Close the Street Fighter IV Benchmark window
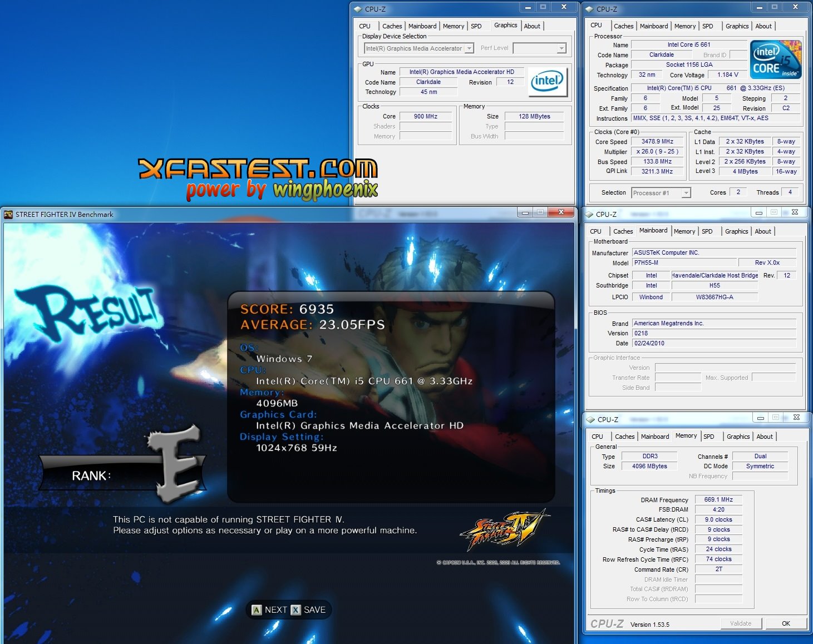The image size is (813, 644). click(x=561, y=212)
